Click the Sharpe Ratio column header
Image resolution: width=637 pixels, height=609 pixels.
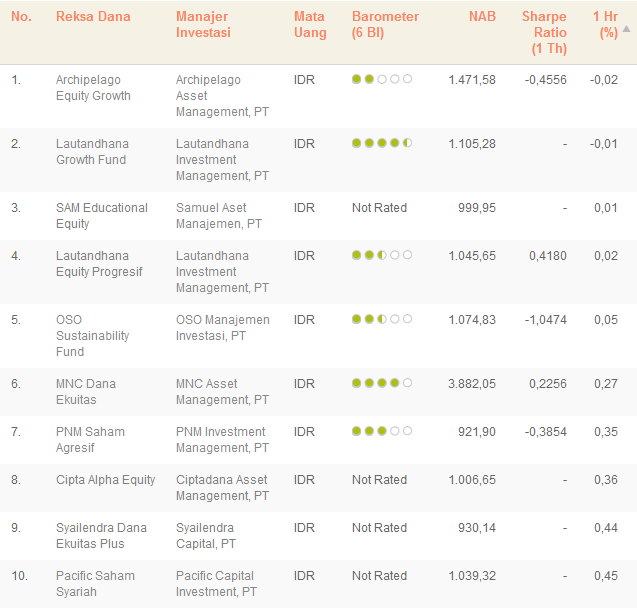click(x=544, y=32)
